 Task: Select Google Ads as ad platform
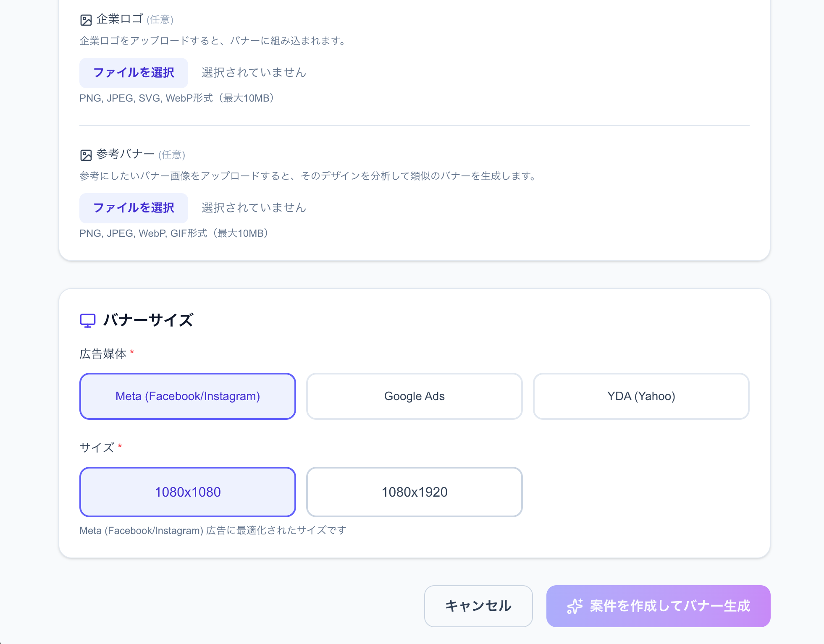[414, 396]
